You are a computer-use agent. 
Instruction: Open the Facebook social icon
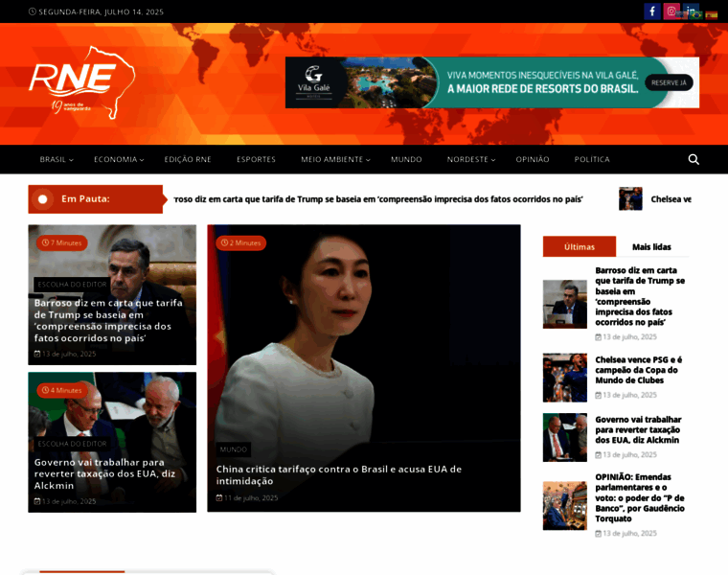click(652, 11)
